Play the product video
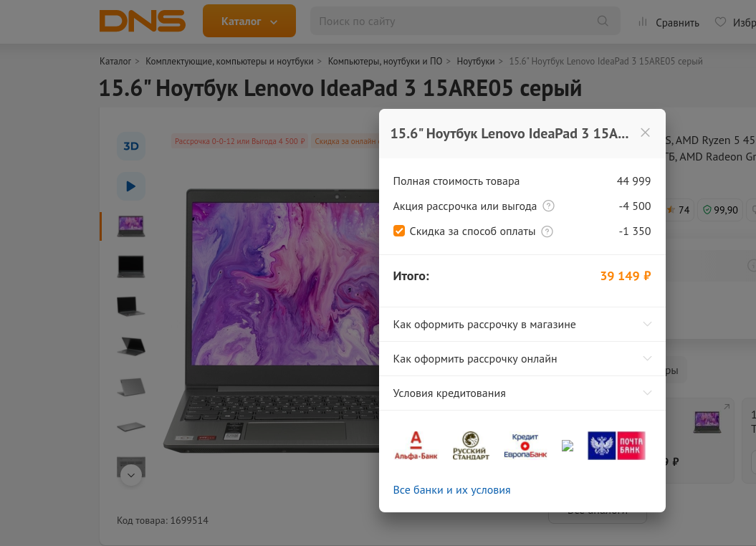Viewport: 756px width, 546px height. (130, 186)
